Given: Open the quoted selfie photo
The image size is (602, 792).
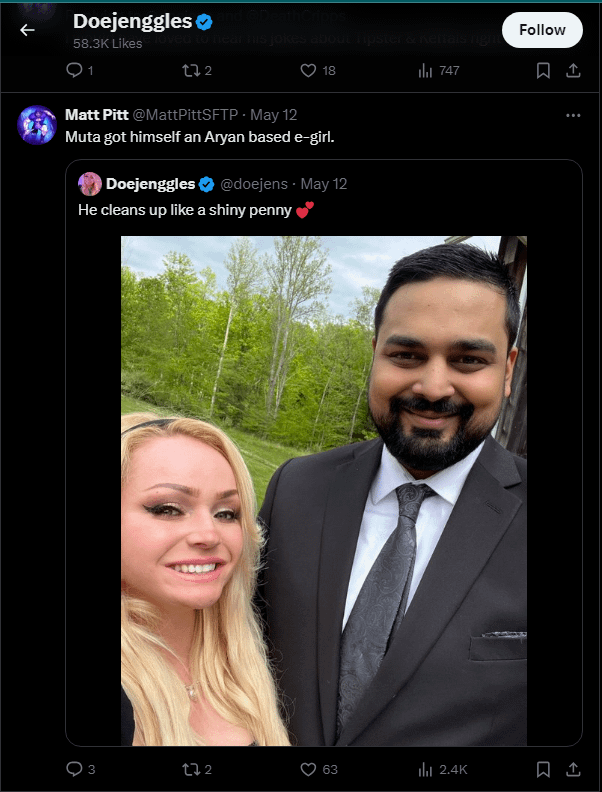Looking at the screenshot, I should click(324, 490).
